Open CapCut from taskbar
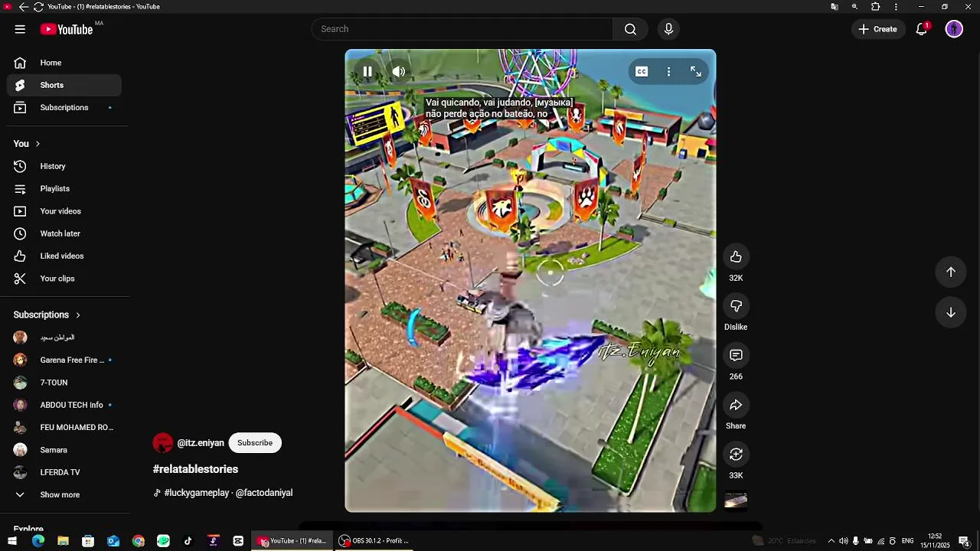 click(x=238, y=541)
